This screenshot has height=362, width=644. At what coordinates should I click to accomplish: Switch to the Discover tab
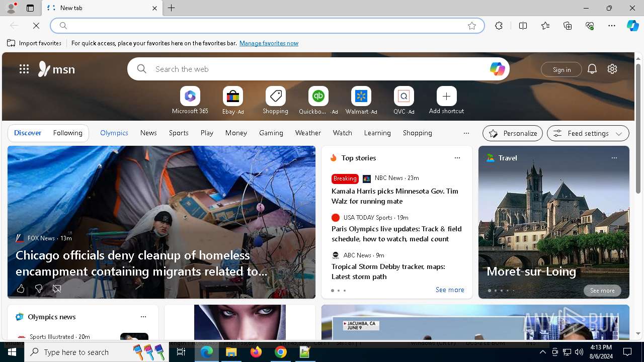pos(28,133)
